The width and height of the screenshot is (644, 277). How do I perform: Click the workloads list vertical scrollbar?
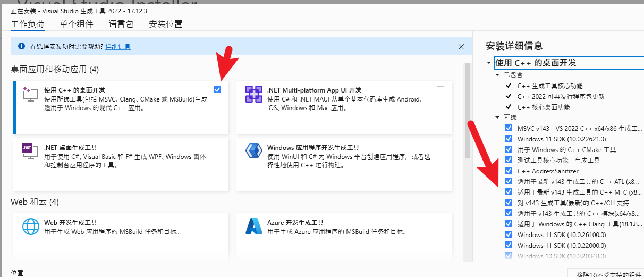[468, 111]
